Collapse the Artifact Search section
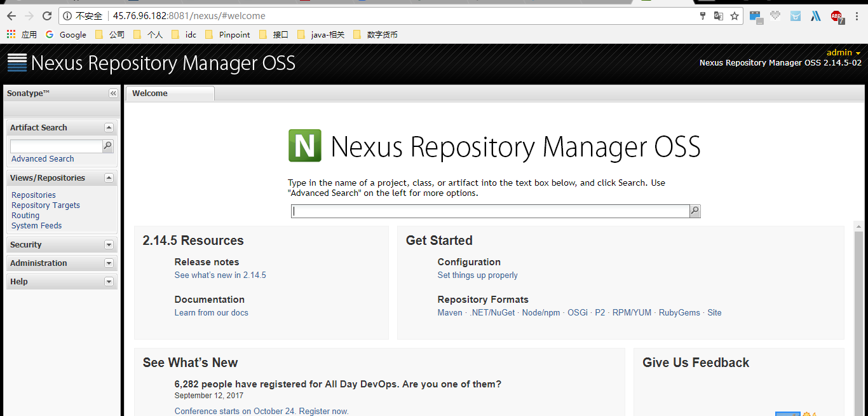Screen dimensions: 868x416 coord(109,128)
